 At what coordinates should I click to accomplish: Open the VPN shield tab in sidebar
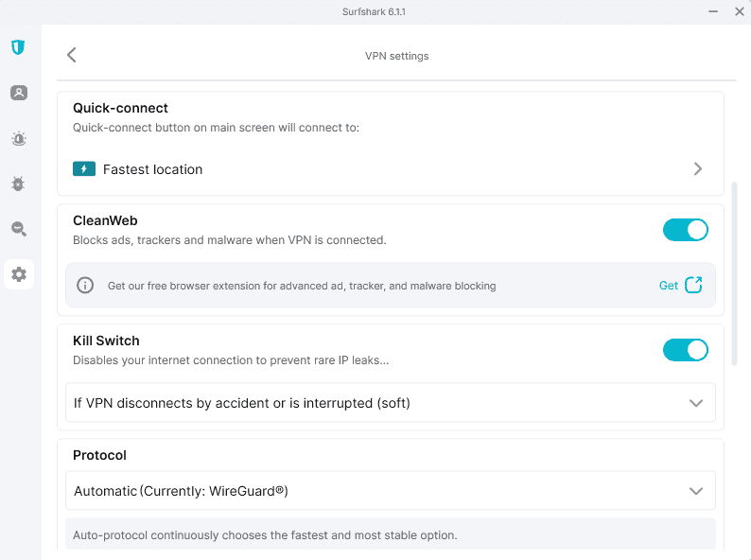[x=18, y=47]
